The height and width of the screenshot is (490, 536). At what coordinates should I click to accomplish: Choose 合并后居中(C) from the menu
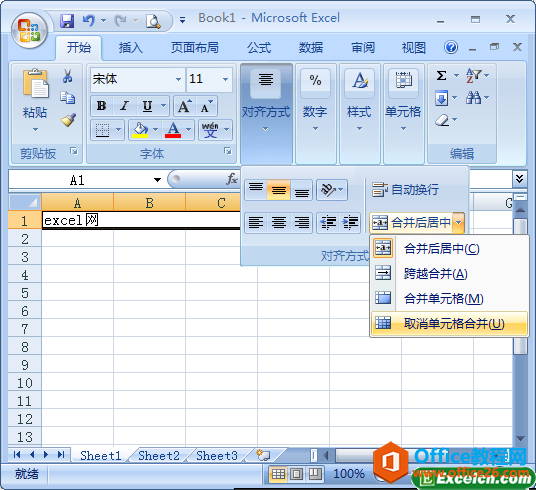449,249
